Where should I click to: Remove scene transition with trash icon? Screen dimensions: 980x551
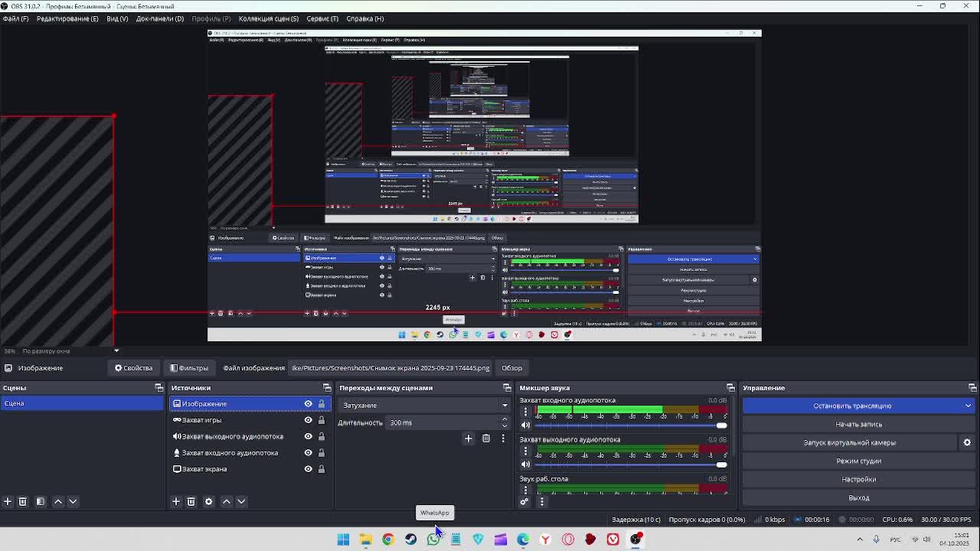pyautogui.click(x=486, y=439)
